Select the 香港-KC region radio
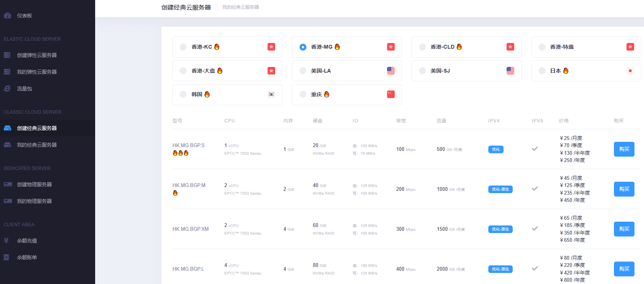The image size is (644, 284). (x=183, y=47)
